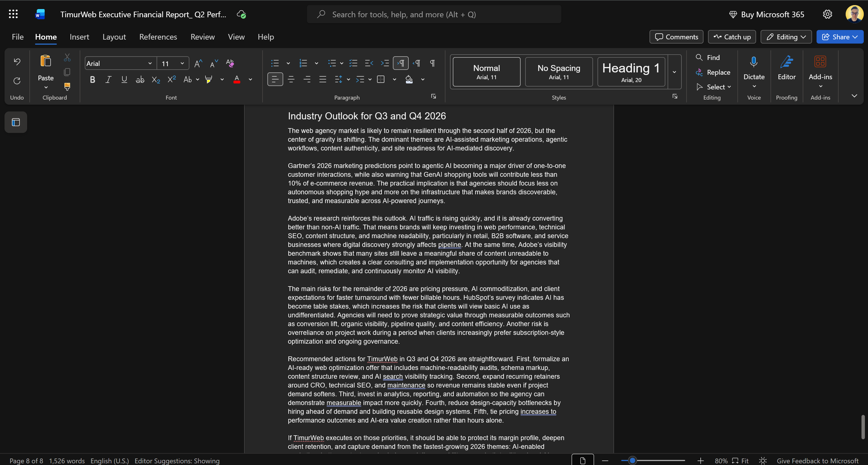Zoom out with the minus button
Image resolution: width=868 pixels, height=465 pixels.
[x=605, y=461]
